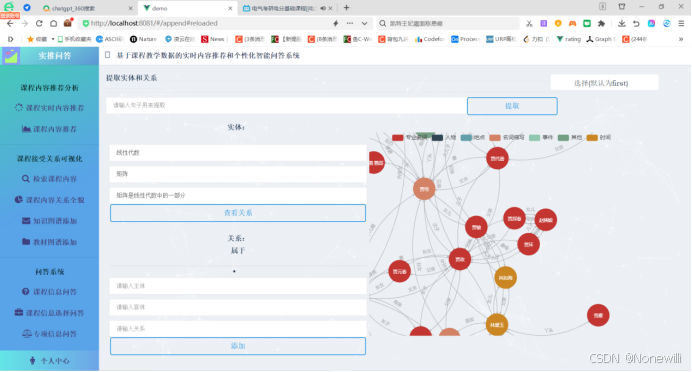This screenshot has width=692, height=372.
Task: Select the 贾政 graph node
Action: pos(460,259)
